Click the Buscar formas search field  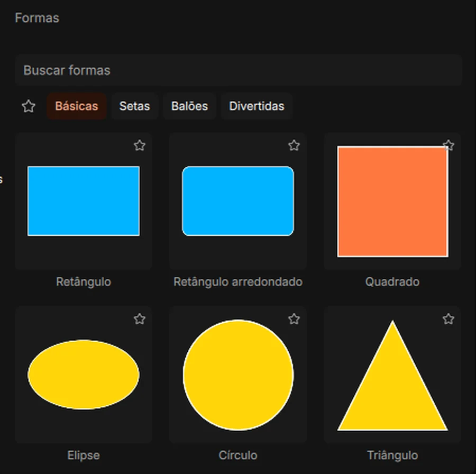tap(239, 70)
